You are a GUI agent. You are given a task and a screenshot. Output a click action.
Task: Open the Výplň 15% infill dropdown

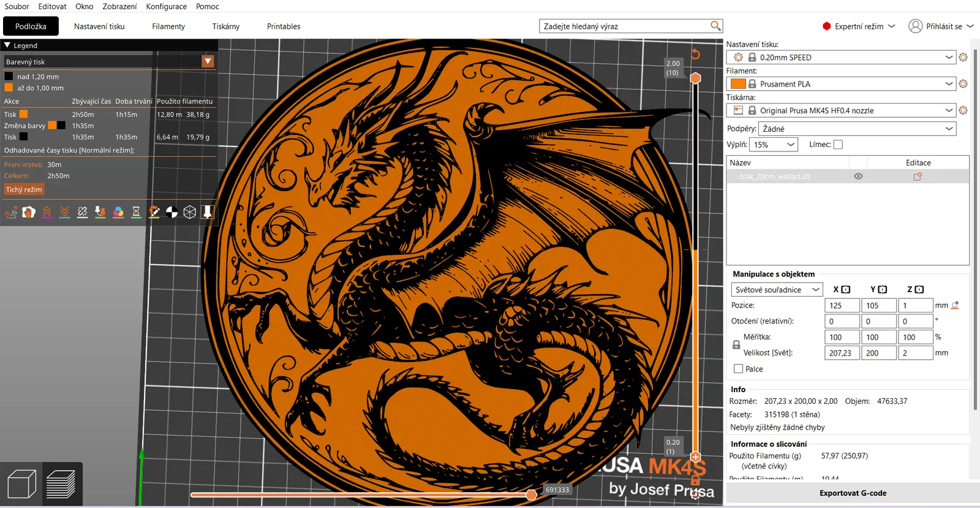pos(774,145)
